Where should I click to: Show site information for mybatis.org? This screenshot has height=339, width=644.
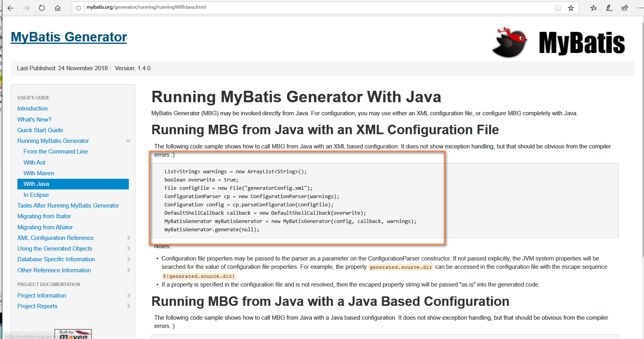coord(79,8)
